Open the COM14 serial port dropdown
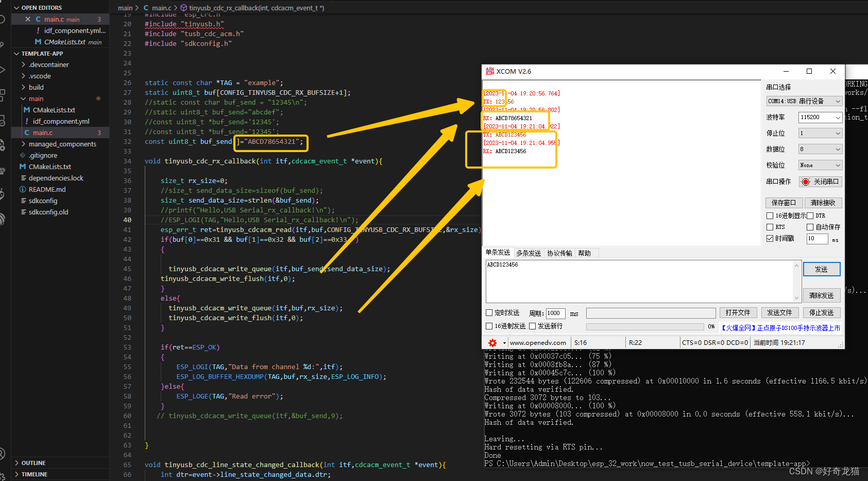Screen dimensions: 868x481 coord(804,101)
